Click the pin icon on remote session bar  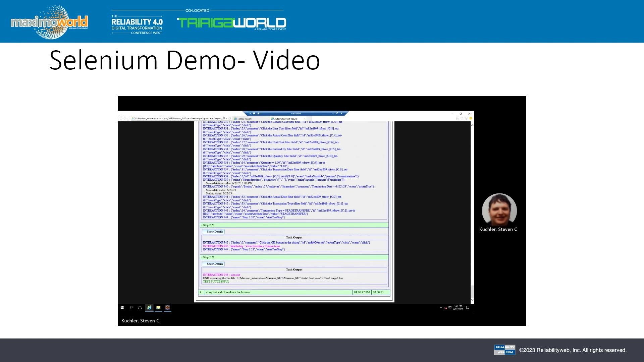tap(250, 113)
